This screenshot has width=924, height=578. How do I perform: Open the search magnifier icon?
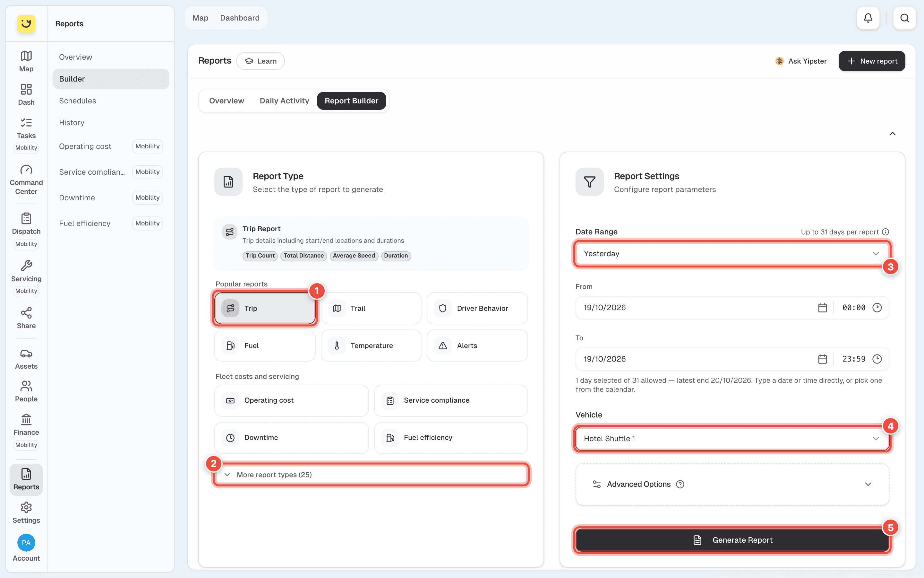coord(904,18)
